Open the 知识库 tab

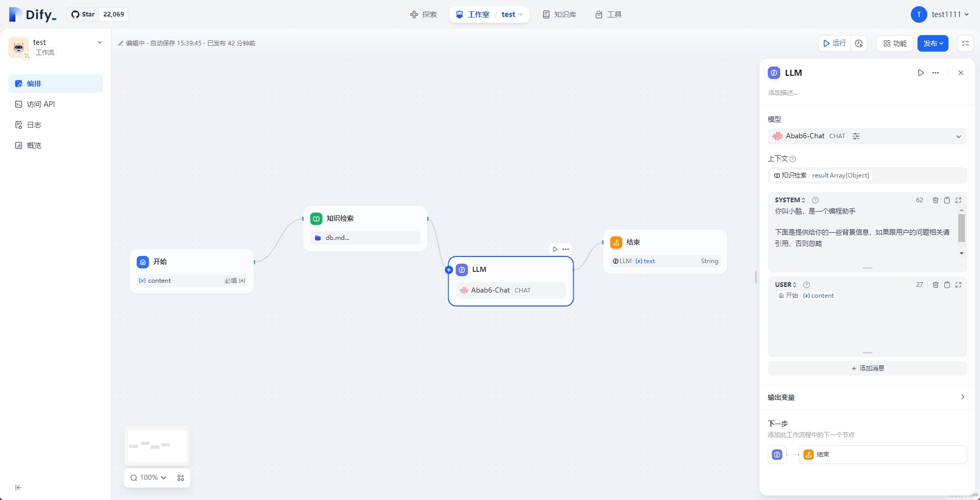tap(559, 14)
